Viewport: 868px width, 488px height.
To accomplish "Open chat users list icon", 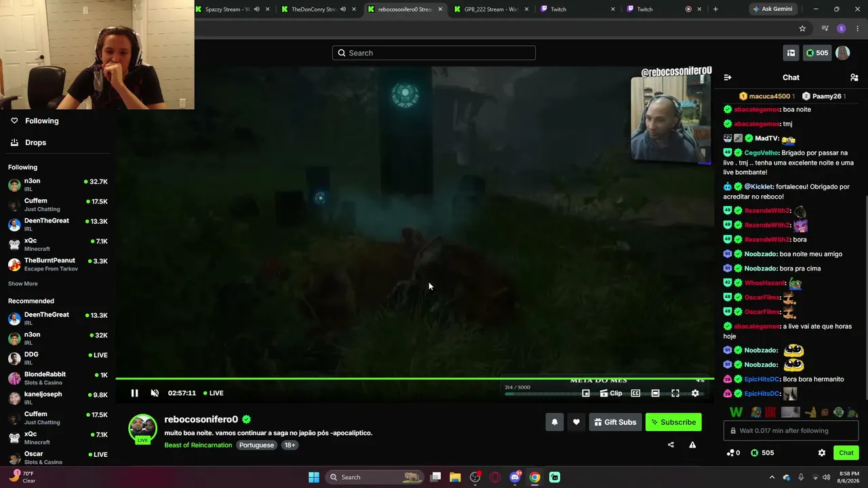I will (854, 77).
